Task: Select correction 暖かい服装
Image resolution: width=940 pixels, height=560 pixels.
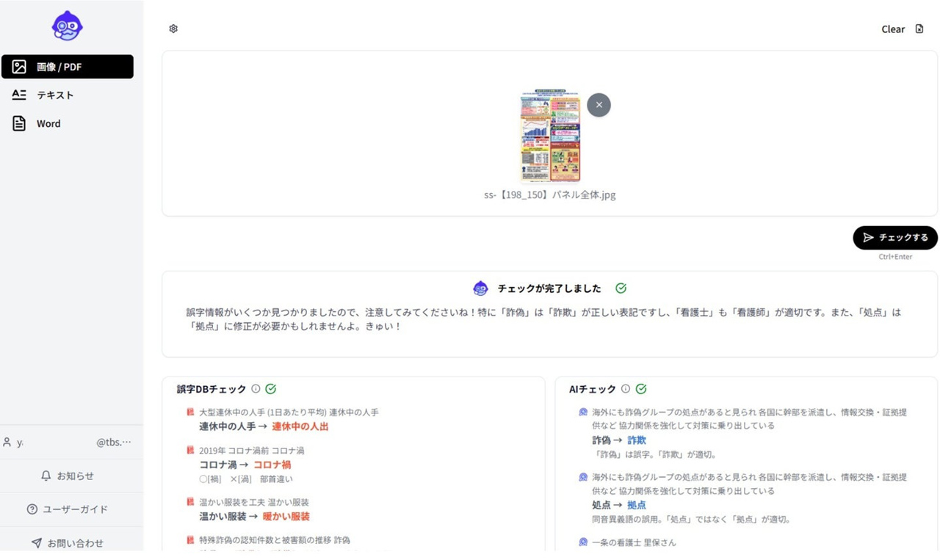Action: point(286,517)
